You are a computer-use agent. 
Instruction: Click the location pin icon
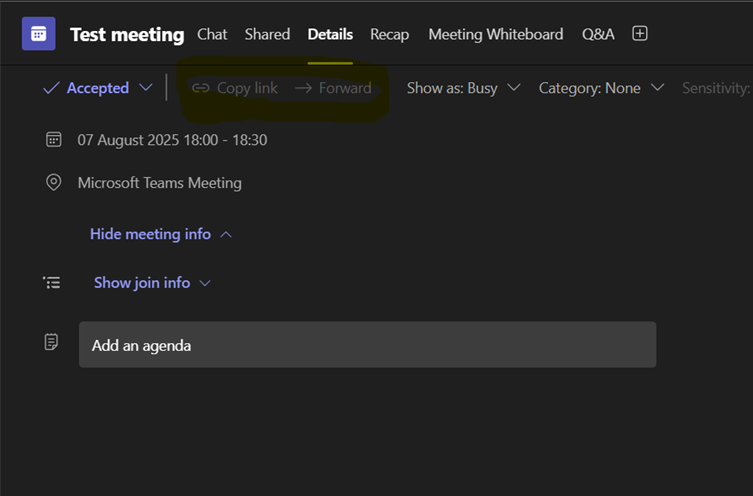click(x=53, y=182)
